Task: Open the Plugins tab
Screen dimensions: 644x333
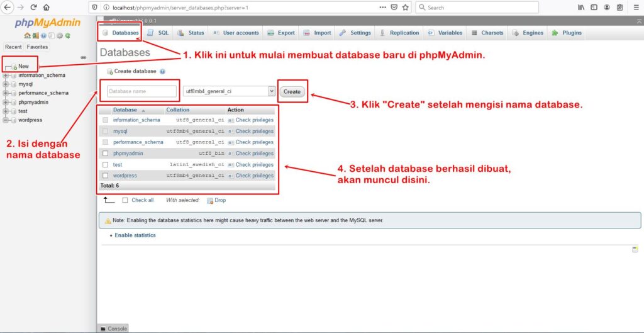Action: point(567,33)
